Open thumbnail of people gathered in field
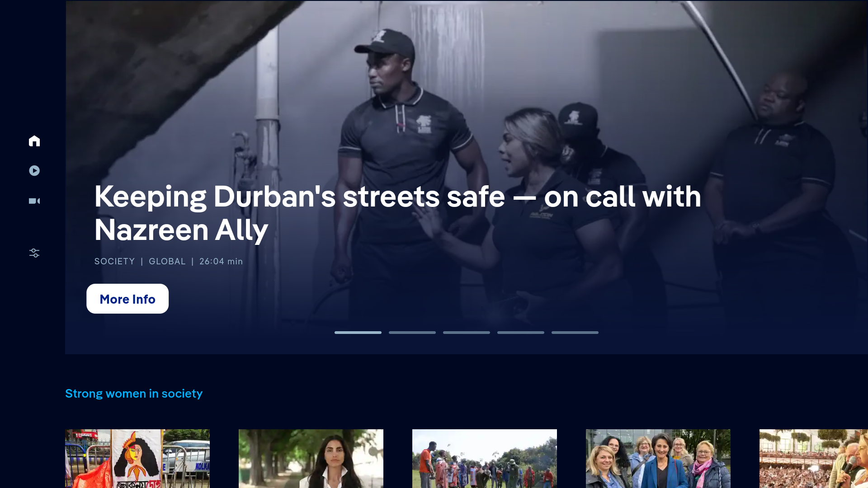 tap(485, 459)
